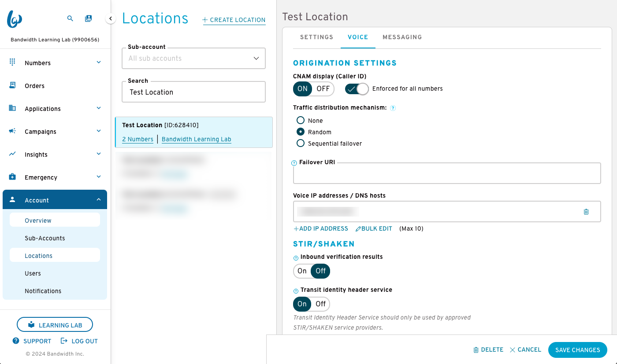The width and height of the screenshot is (617, 364).
Task: Click the Orders icon in sidebar
Action: [12, 85]
